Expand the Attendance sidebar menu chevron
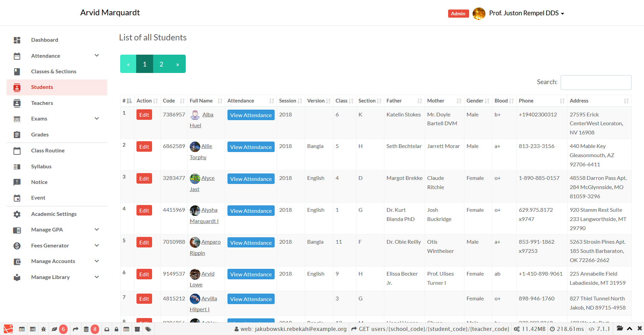644x335 pixels. coord(97,56)
